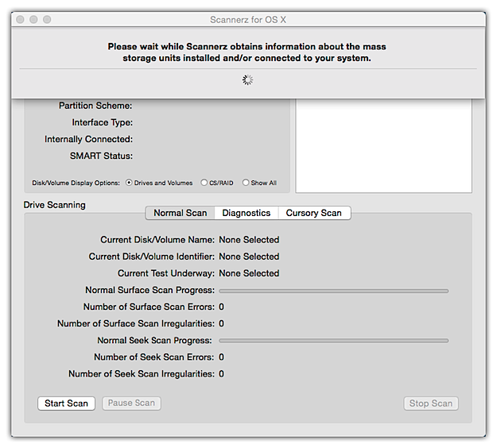Switch to the Normal Scan tab
The image size is (497, 448).
pos(180,213)
